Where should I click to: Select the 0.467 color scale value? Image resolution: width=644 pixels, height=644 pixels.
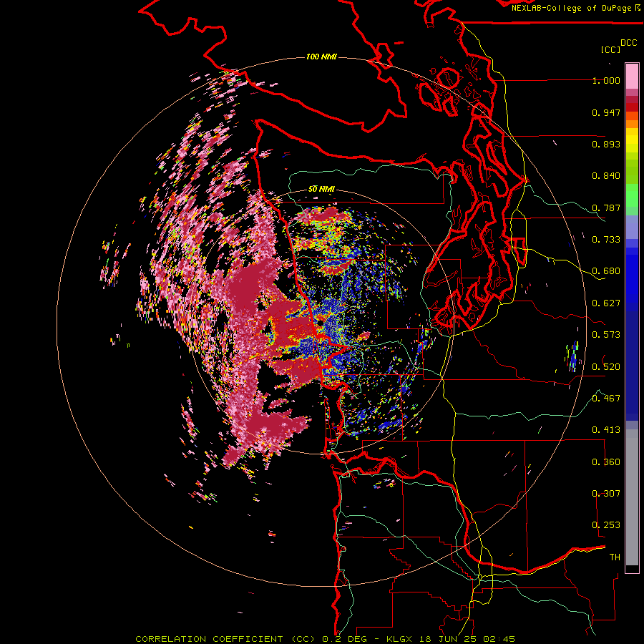pos(606,399)
